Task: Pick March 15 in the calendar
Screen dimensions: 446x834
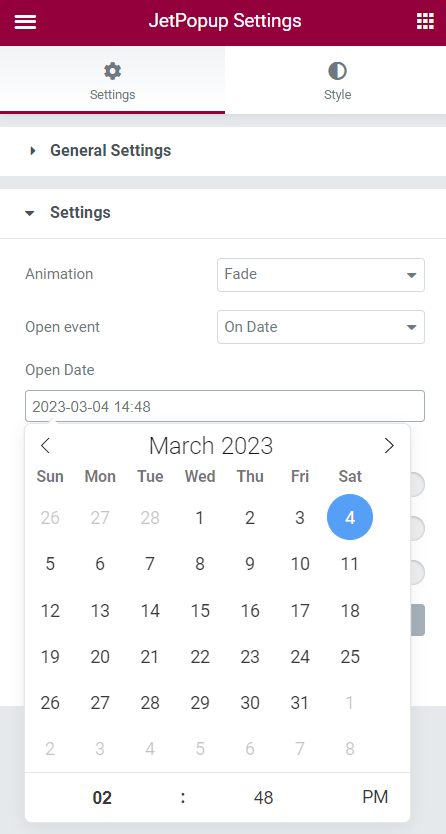Action: click(200, 611)
